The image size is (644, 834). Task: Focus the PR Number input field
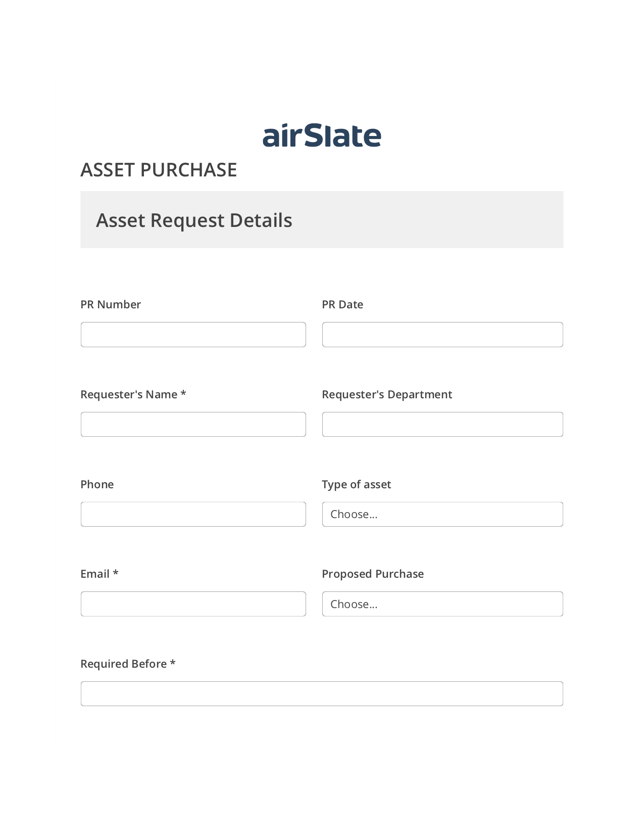pyautogui.click(x=193, y=335)
